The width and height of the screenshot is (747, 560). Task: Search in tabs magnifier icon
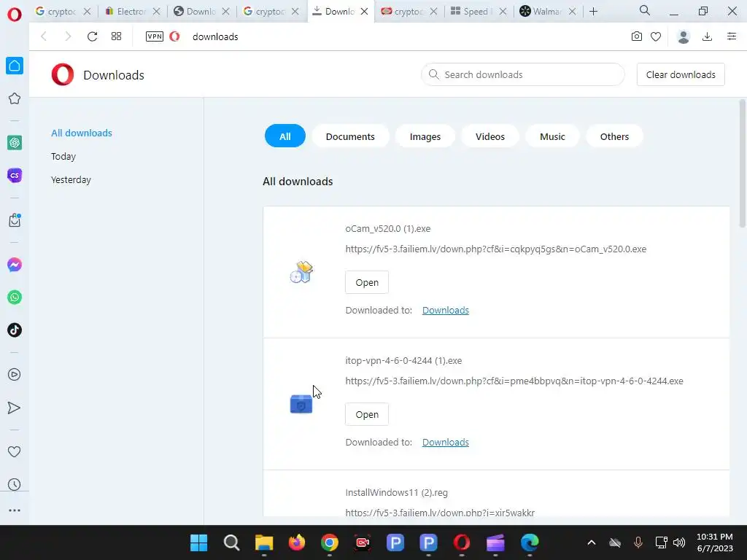[645, 10]
